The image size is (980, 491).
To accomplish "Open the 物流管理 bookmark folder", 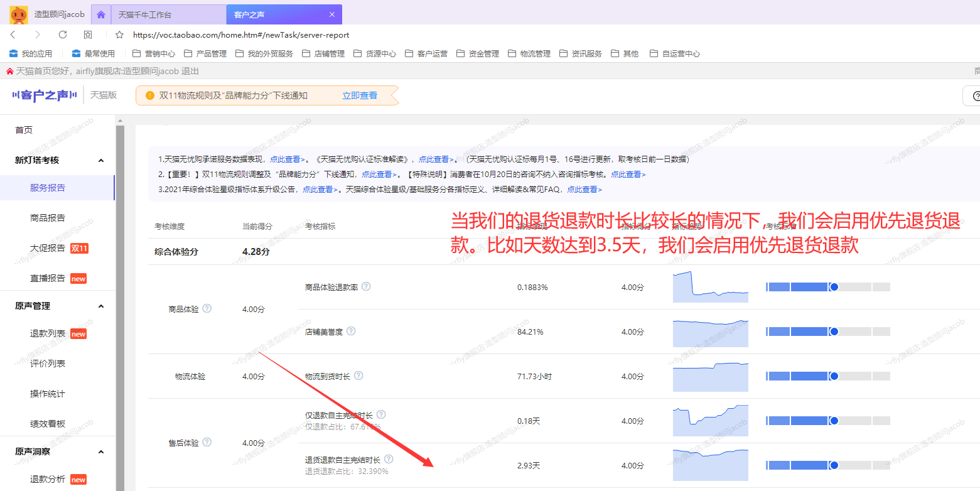I will pyautogui.click(x=529, y=53).
